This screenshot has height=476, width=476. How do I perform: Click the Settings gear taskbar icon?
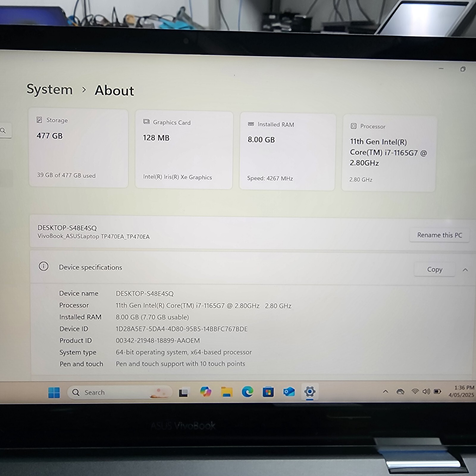[310, 392]
